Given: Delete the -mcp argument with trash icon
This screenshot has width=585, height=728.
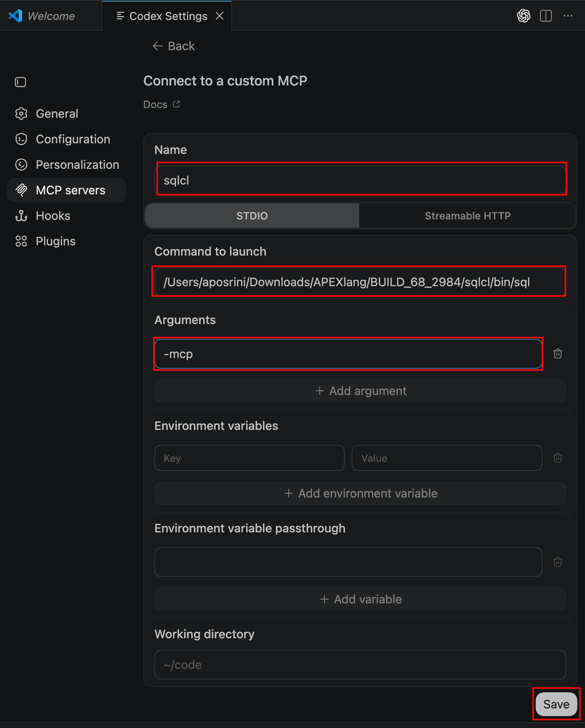Looking at the screenshot, I should tap(558, 354).
